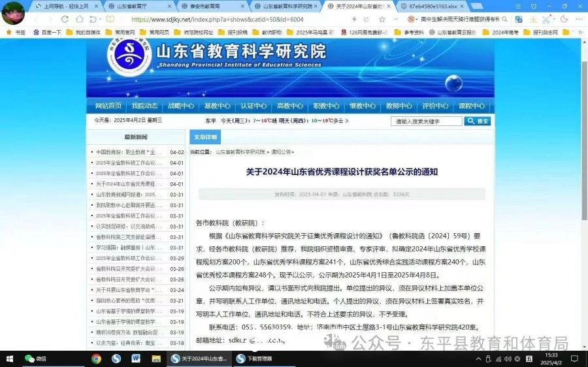Image resolution: width=588 pixels, height=367 pixels.
Task: Open the Word icon in the taskbar
Action: [x=136, y=359]
